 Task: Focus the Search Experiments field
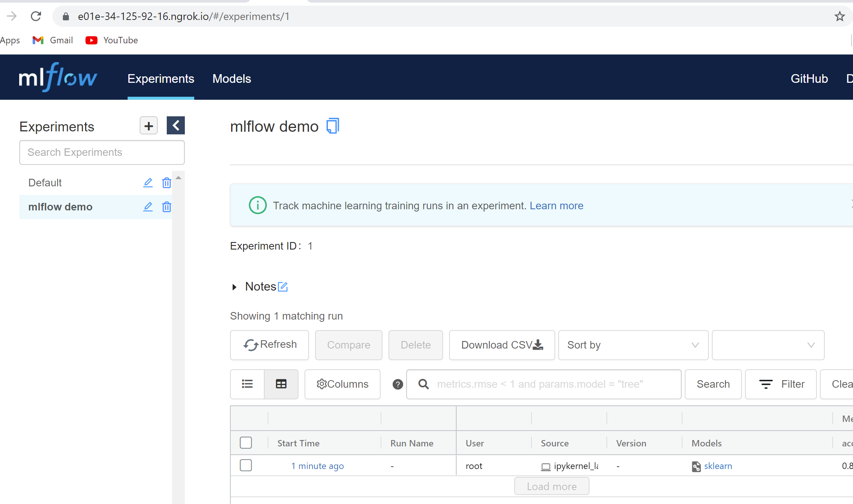tap(102, 152)
